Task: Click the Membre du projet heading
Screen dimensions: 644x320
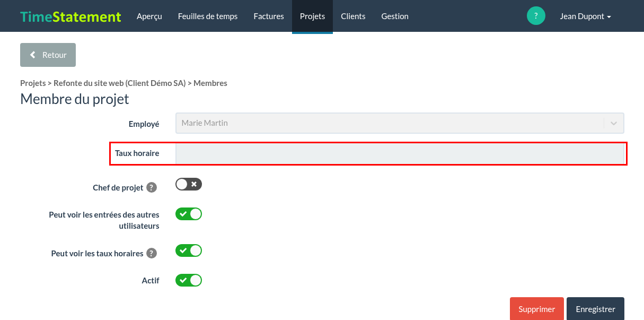Action: (x=75, y=99)
